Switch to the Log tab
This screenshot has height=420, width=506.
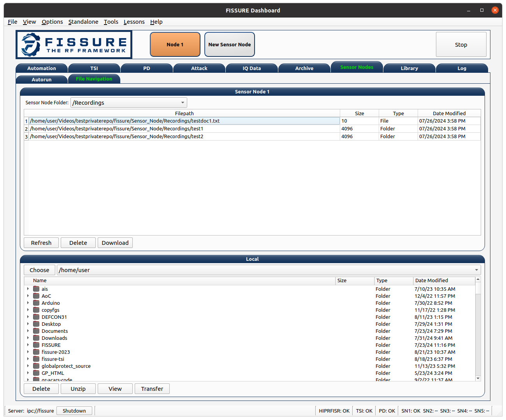462,69
